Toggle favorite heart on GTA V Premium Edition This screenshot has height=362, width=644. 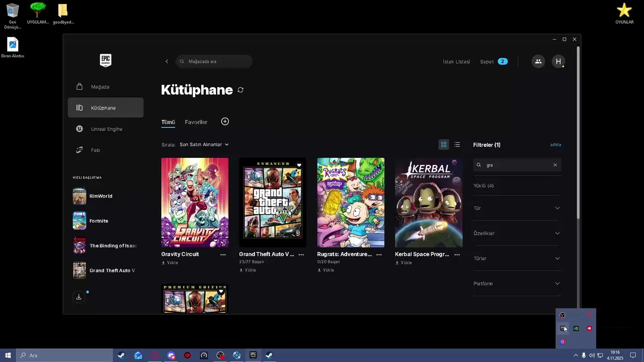[x=221, y=292]
